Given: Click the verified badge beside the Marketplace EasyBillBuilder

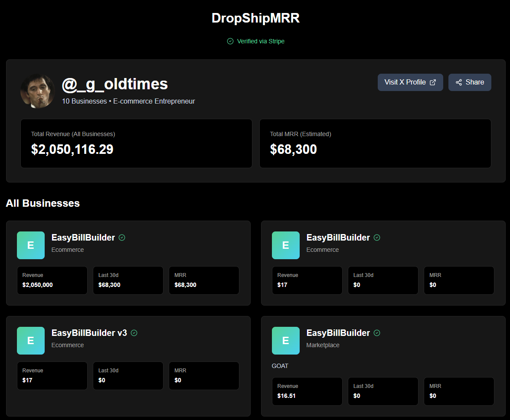Looking at the screenshot, I should 376,332.
